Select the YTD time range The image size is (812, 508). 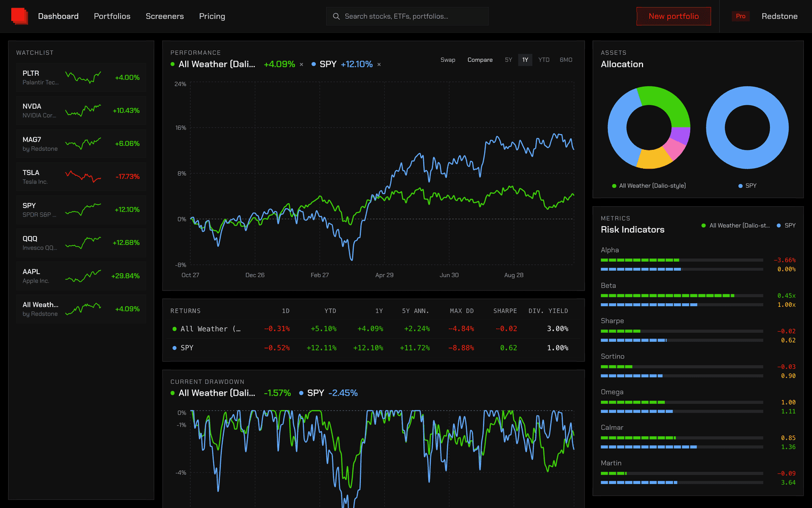[x=544, y=60]
